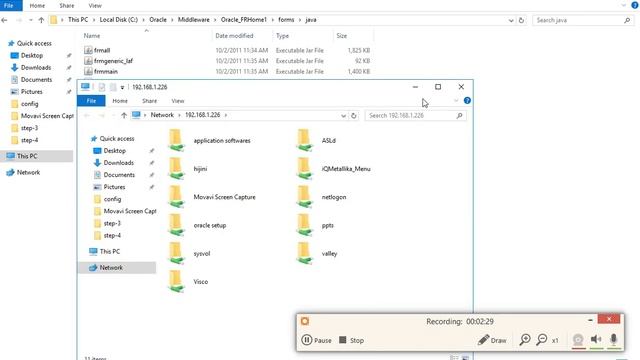Open the ppts shared folder
640x360 pixels.
tap(315, 225)
